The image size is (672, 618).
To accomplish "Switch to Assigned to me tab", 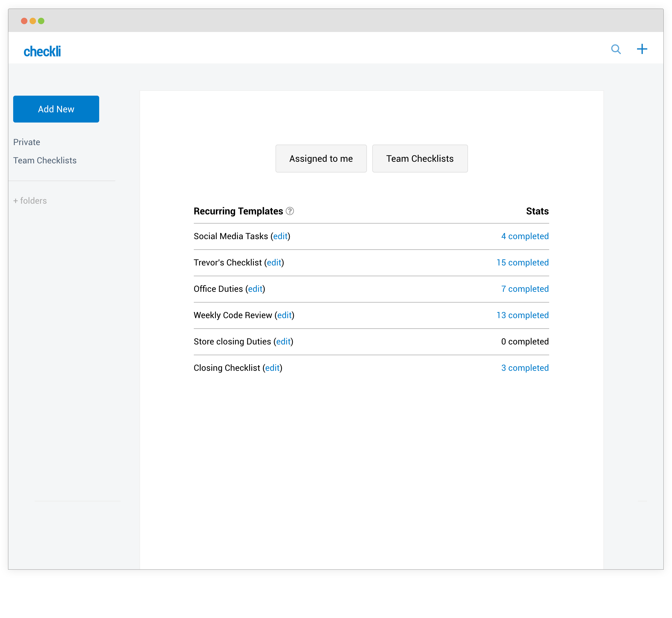I will [x=321, y=159].
